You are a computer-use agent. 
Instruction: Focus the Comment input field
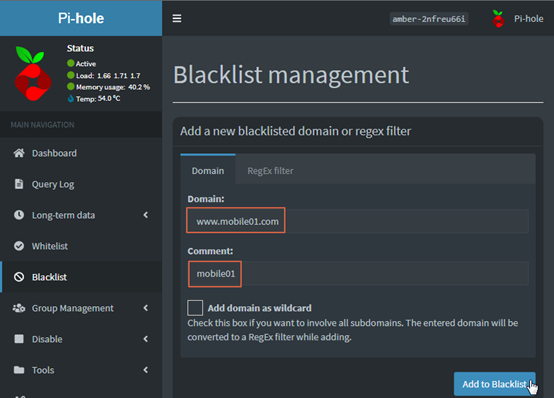coord(358,274)
